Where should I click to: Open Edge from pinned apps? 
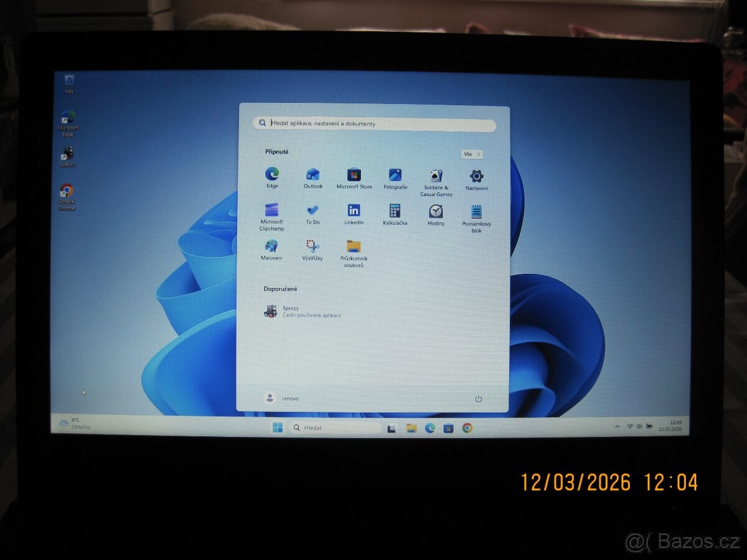272,175
